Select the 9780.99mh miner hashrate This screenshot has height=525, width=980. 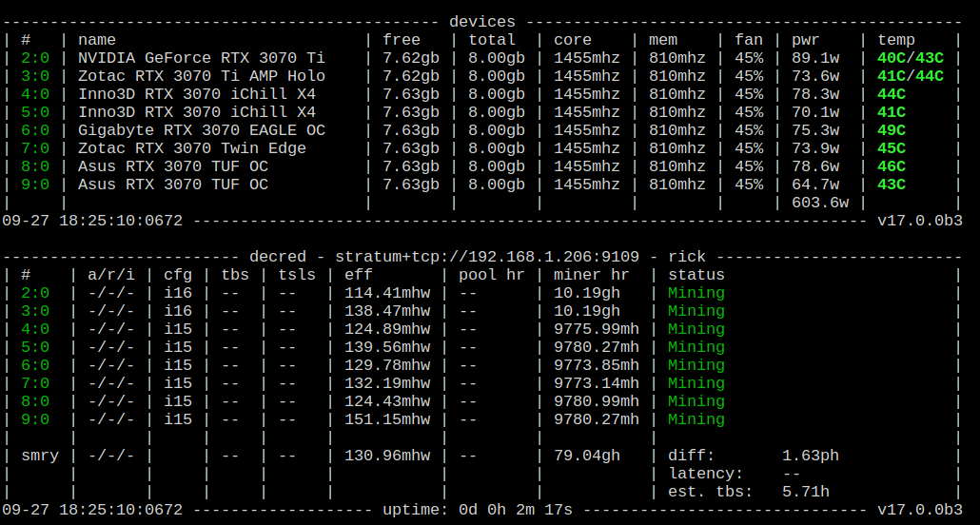597,402
